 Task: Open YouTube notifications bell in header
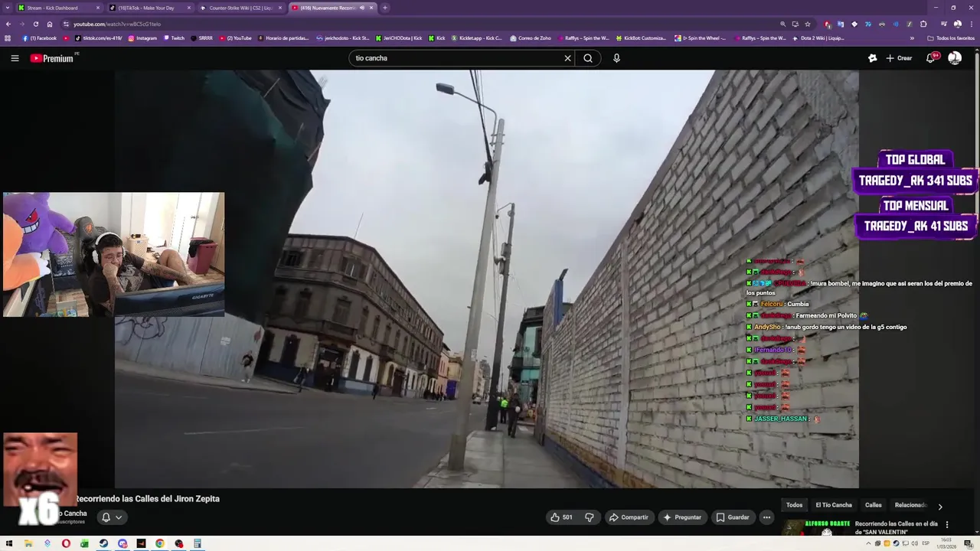coord(931,58)
